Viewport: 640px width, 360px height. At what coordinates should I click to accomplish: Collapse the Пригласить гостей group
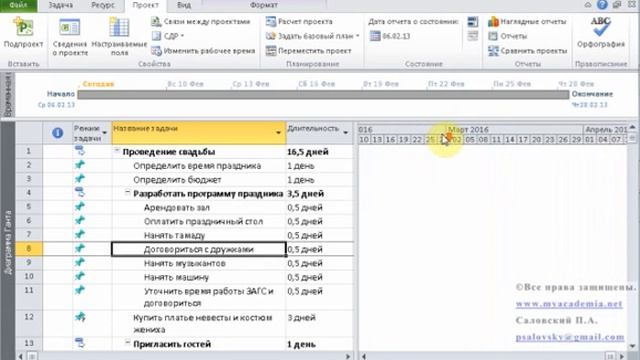[127, 343]
